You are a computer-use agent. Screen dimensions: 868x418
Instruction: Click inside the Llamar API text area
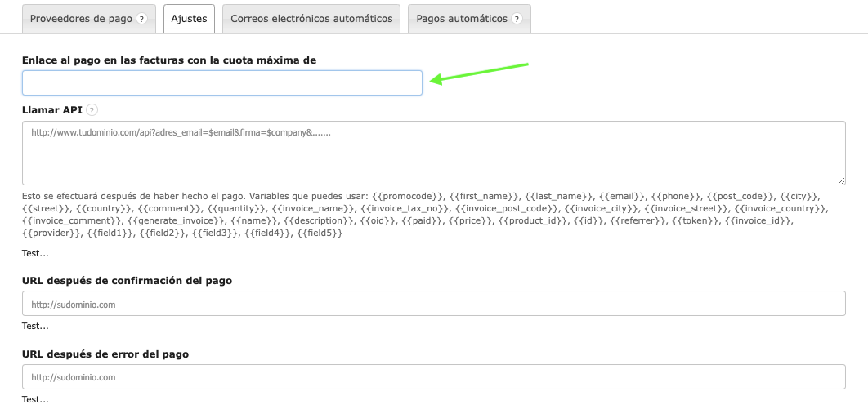[433, 153]
